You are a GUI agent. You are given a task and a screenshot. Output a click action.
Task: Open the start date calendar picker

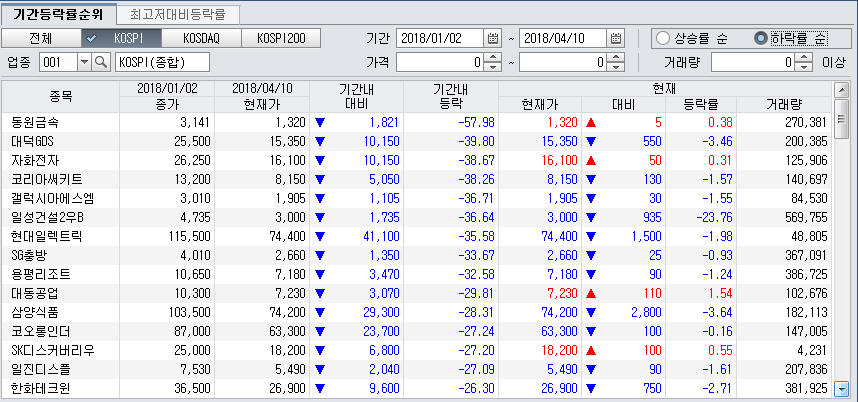492,38
